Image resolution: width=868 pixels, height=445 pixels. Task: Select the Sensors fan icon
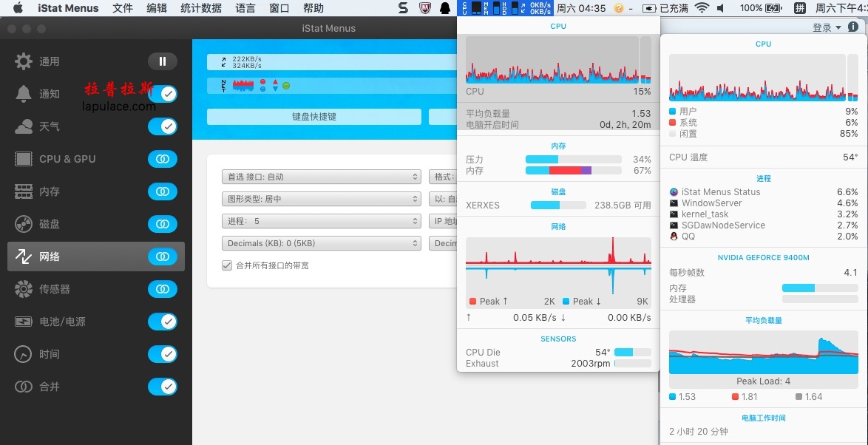pyautogui.click(x=23, y=289)
